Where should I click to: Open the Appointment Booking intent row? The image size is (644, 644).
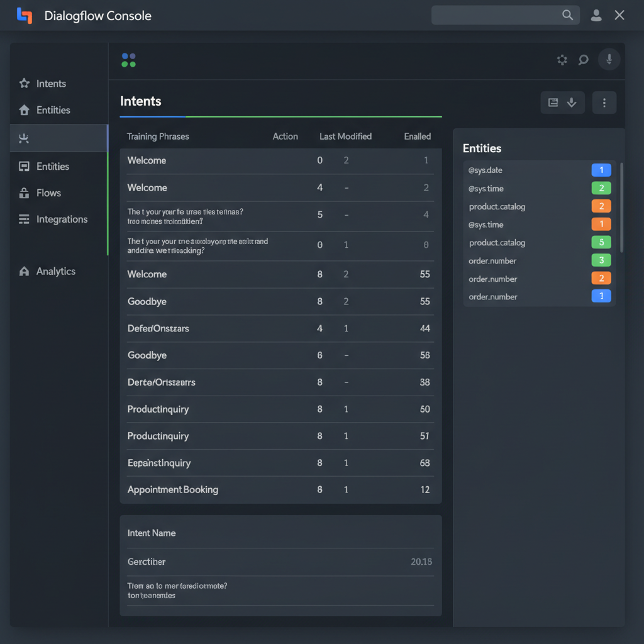tap(173, 489)
